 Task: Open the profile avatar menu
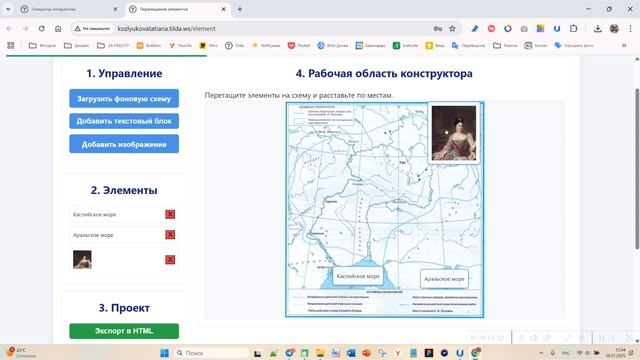[614, 29]
